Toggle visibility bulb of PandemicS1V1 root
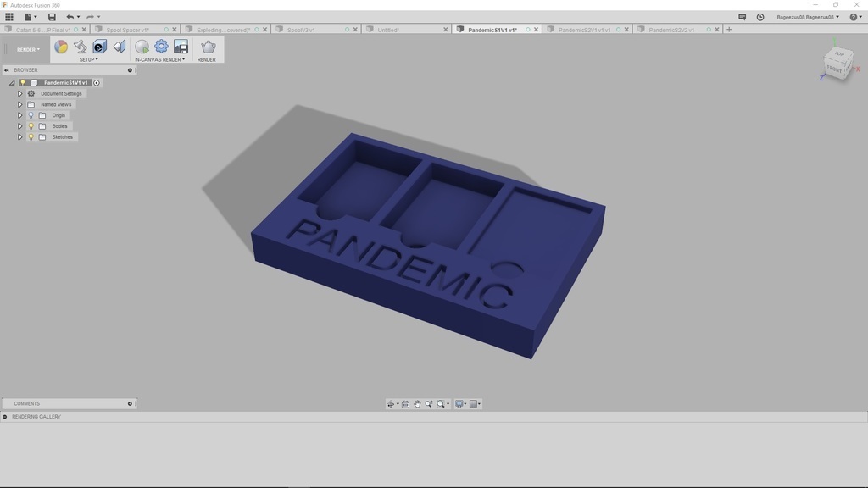The image size is (868, 488). pyautogui.click(x=23, y=83)
